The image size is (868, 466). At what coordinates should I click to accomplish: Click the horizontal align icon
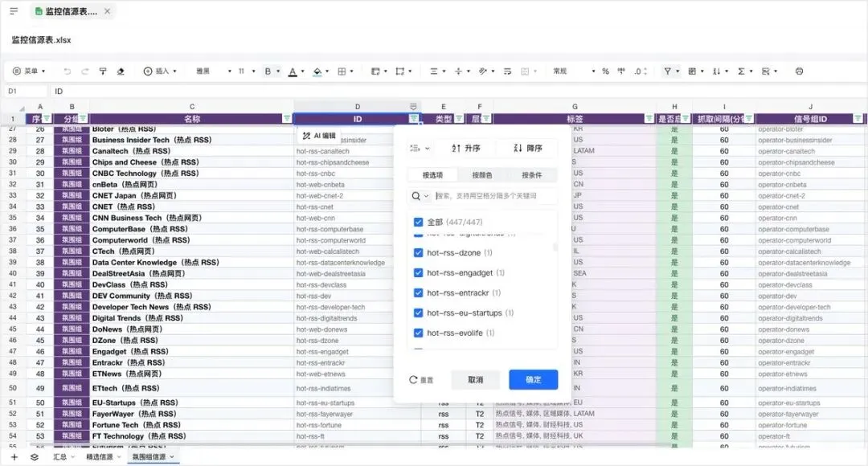coord(433,72)
